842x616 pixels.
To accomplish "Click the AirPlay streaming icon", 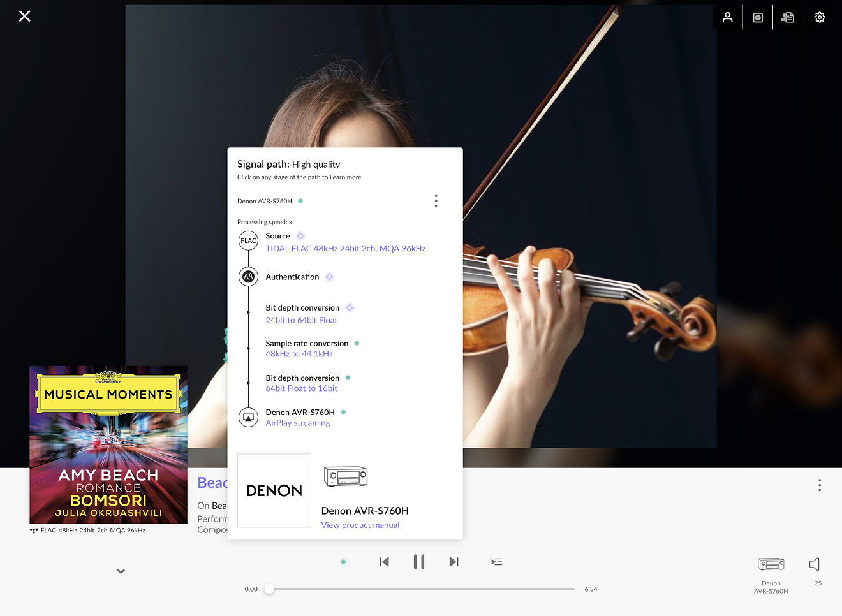I will point(248,417).
